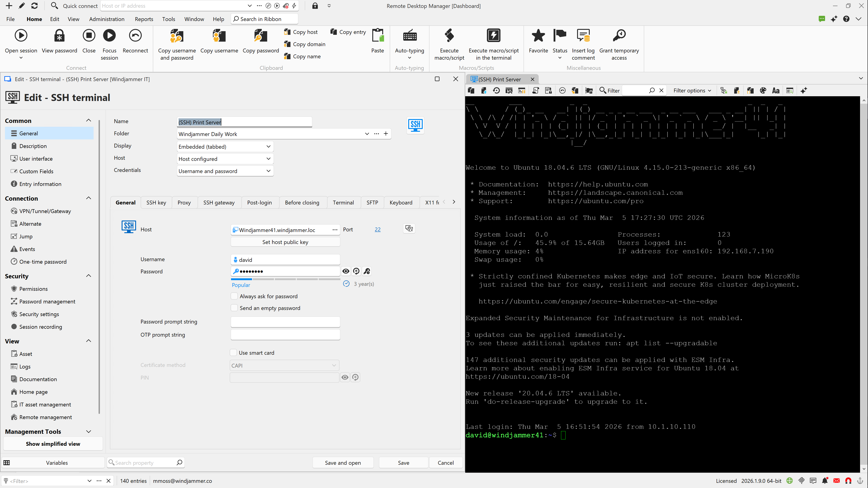Click the Save and open button
This screenshot has height=488, width=868.
coord(343,462)
